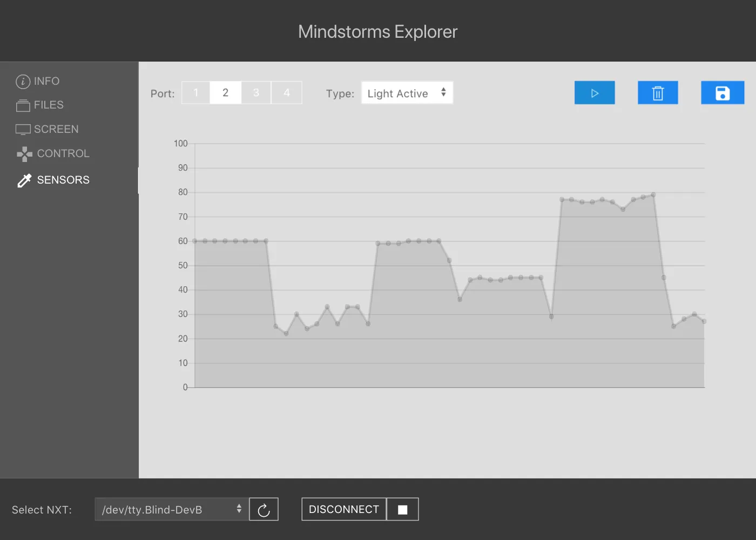Select the SENSORS section
Viewport: 756px width, 540px height.
coord(53,180)
